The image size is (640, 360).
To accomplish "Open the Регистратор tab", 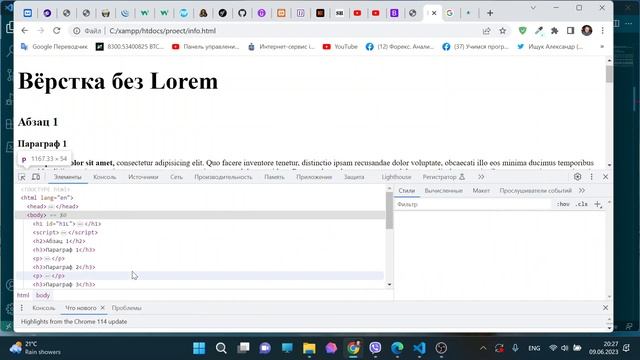I will coord(444,177).
